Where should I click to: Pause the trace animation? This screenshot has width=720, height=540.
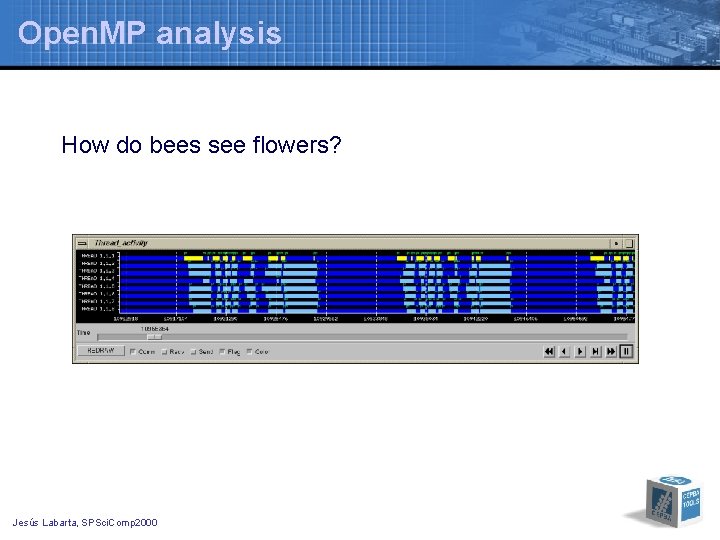click(626, 352)
